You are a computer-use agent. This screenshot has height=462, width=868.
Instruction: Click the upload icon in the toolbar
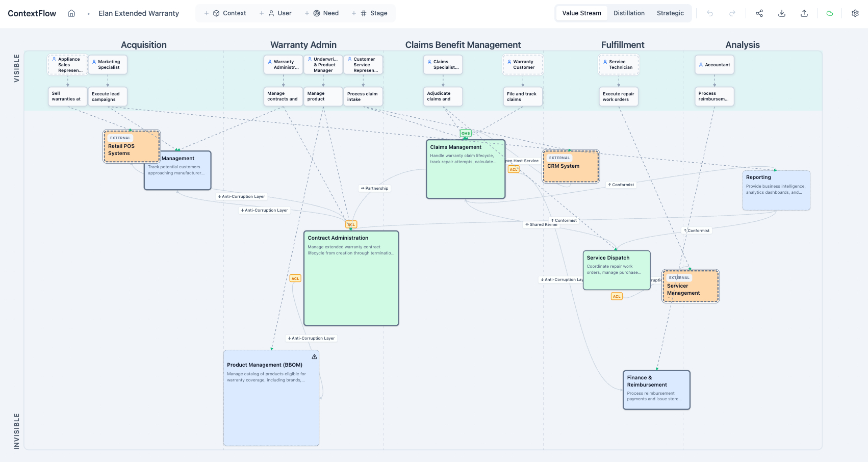point(804,13)
